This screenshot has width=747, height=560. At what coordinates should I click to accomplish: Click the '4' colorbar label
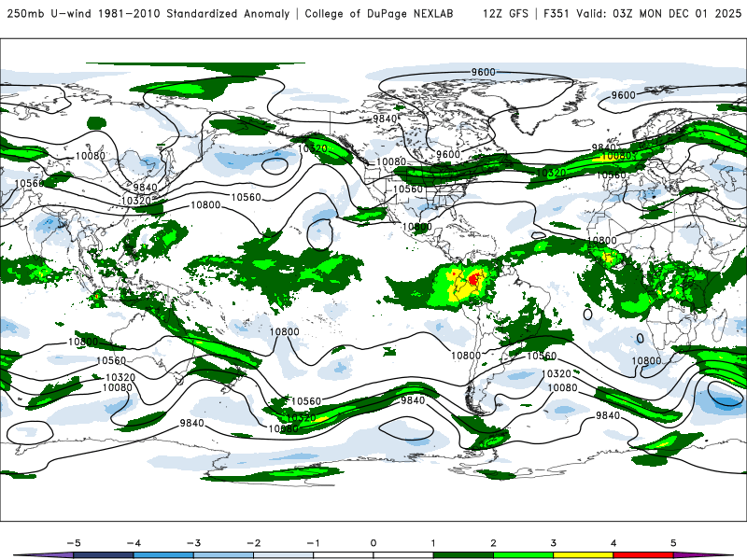613,543
